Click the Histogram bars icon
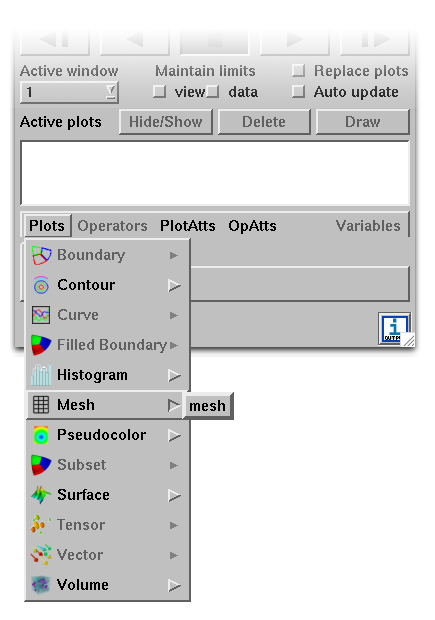Viewport: 435px width, 620px height. [x=41, y=375]
